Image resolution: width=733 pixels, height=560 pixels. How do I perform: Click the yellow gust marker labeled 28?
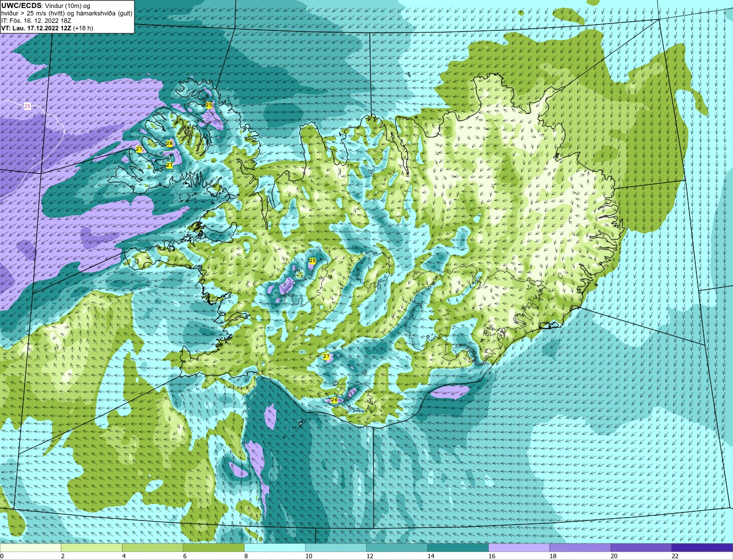(170, 144)
